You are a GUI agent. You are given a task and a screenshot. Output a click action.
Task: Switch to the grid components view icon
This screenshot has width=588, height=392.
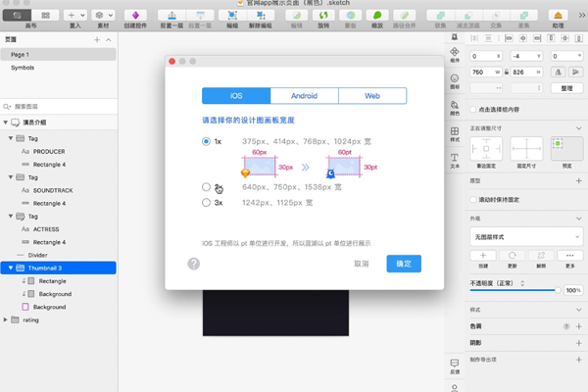45,16
